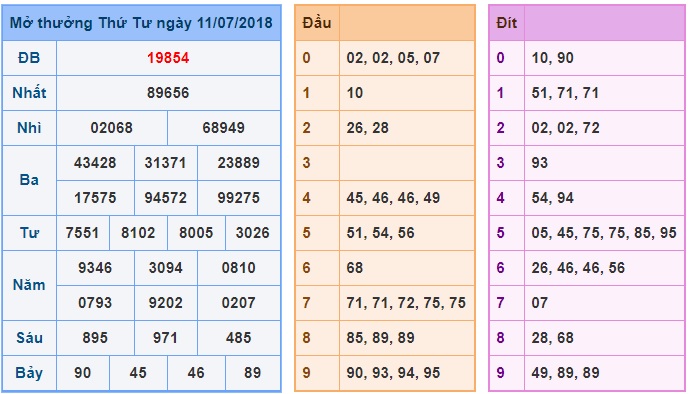Click the 'Đầu' column header
Viewport: 690px width, 394px height.
tap(316, 23)
